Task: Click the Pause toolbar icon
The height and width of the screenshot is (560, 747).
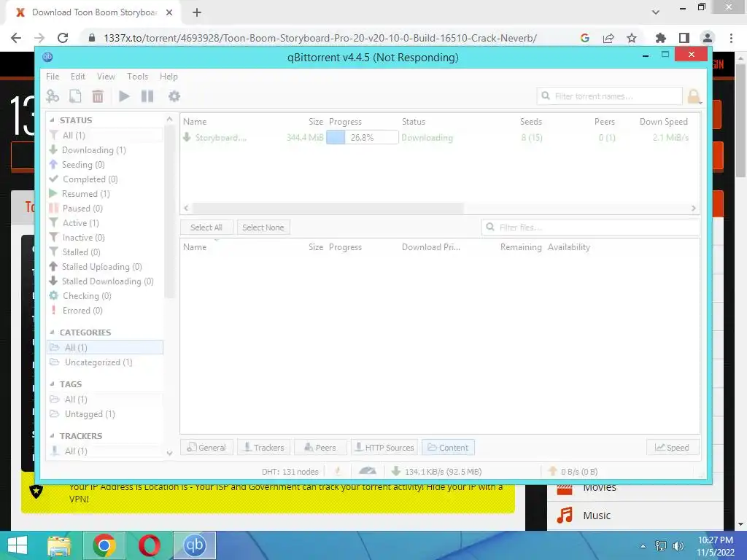Action: (147, 96)
